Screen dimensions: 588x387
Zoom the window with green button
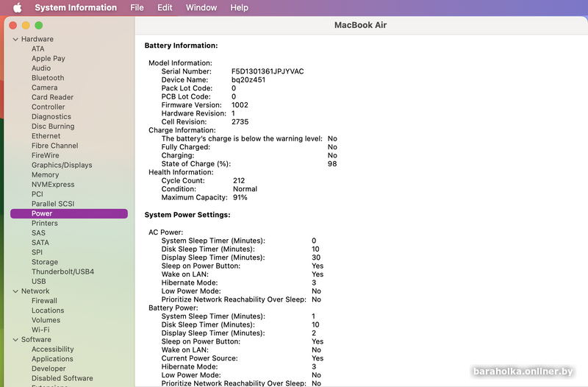(39, 25)
